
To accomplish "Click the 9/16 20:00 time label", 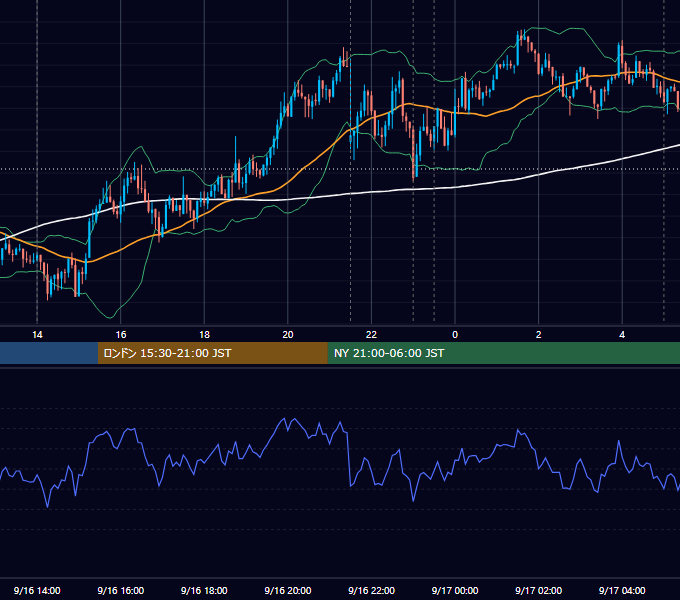I will (288, 590).
